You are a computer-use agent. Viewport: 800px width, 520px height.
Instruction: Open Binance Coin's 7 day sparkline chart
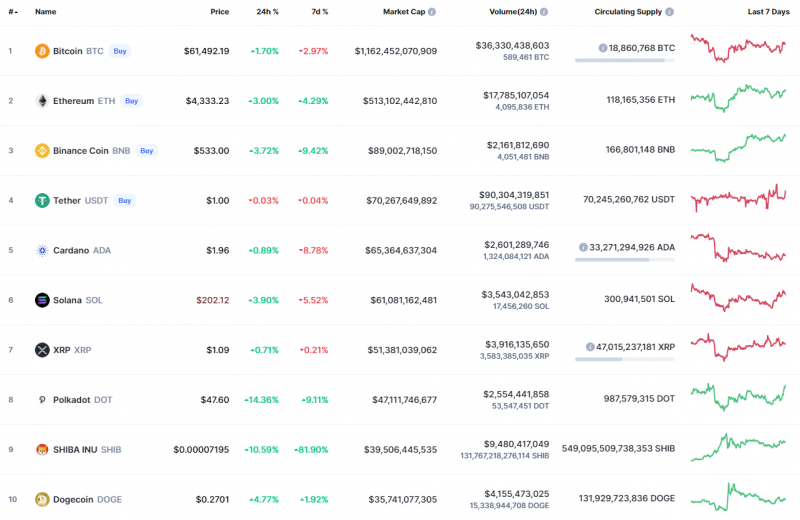738,147
